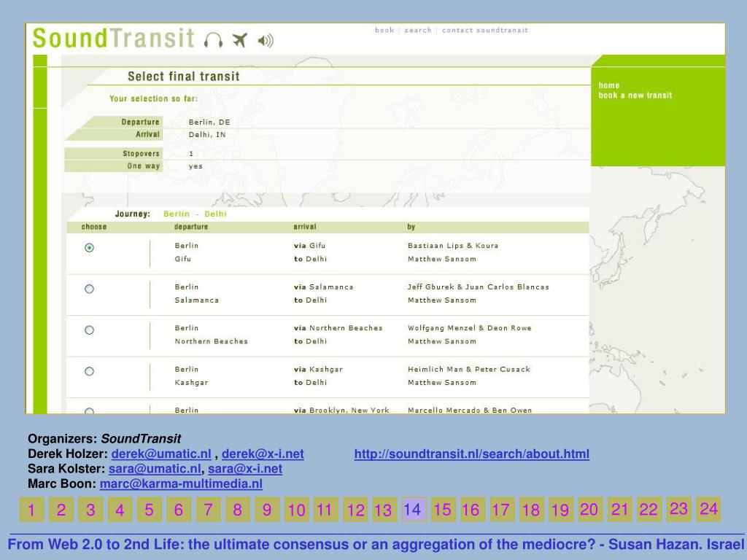747x560 pixels.
Task: Go to slide 19
Action: [x=561, y=510]
